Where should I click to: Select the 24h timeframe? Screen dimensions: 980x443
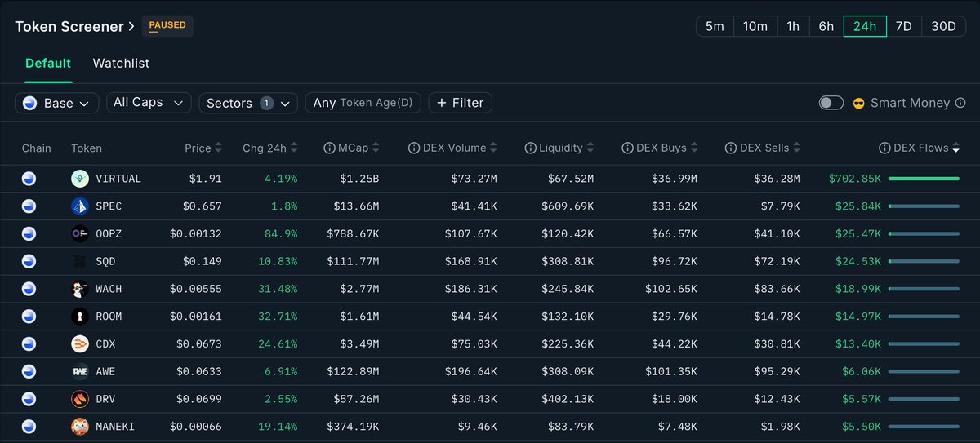(x=865, y=26)
